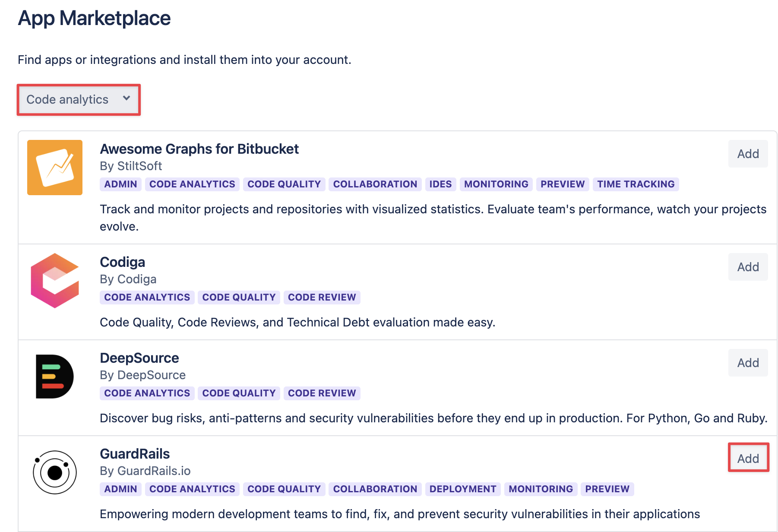
Task: Click COLLABORATION tag under GuardRails
Action: (x=375, y=489)
